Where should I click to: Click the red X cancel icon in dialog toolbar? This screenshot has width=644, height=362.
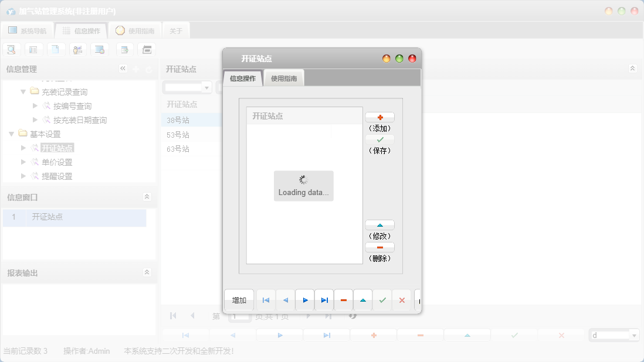(402, 300)
